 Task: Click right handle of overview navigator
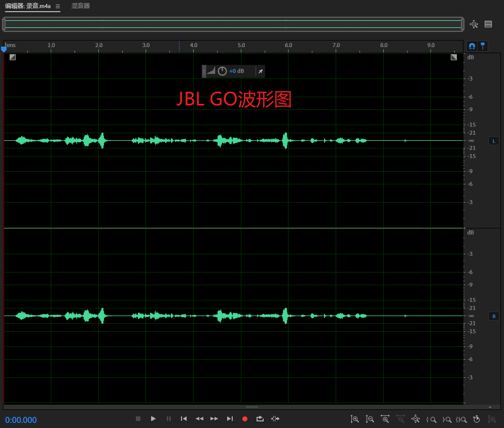tap(462, 24)
